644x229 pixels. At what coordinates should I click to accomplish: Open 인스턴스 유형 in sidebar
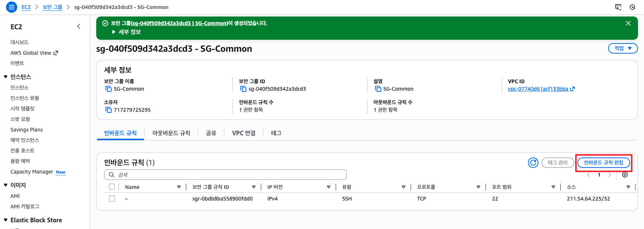pyautogui.click(x=25, y=98)
